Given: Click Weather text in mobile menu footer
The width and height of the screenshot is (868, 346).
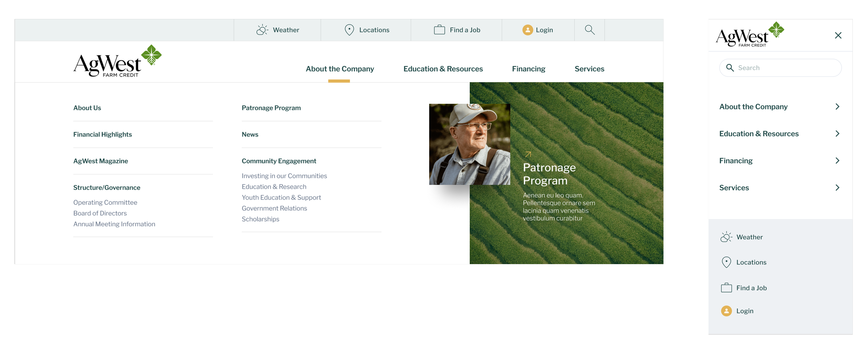Looking at the screenshot, I should click(x=750, y=237).
